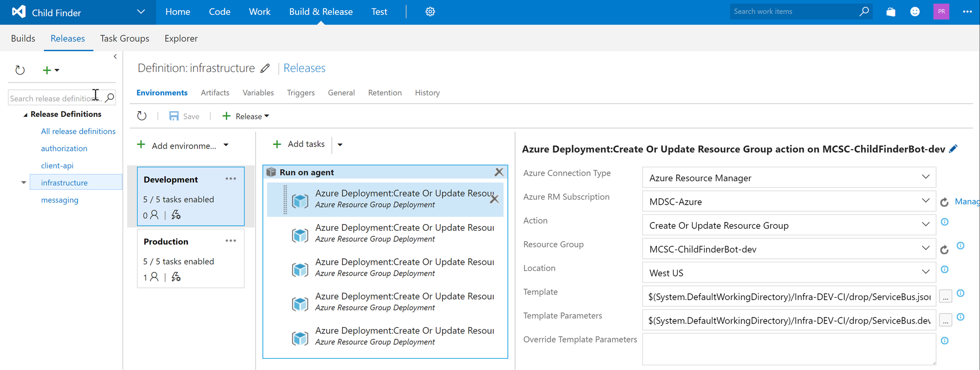Open the shopping bag marketplace icon
This screenshot has width=980, height=370.
891,12
